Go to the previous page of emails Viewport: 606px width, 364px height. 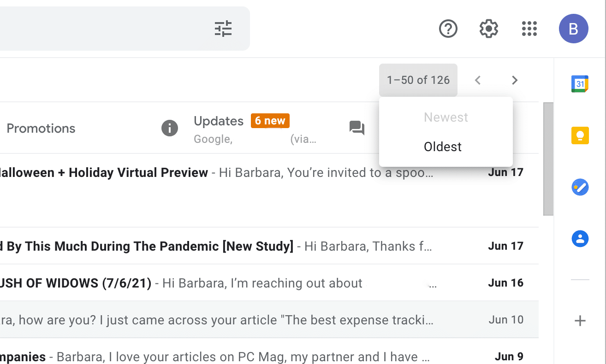[x=478, y=80]
